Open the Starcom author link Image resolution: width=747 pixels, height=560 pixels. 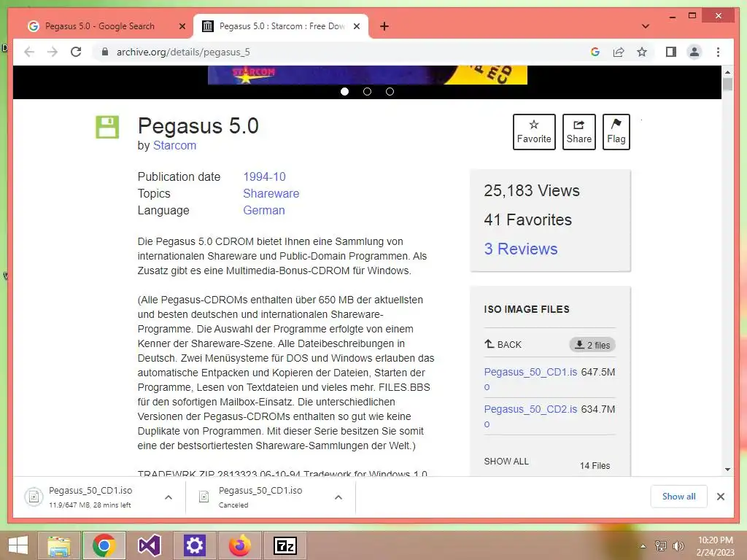click(174, 145)
